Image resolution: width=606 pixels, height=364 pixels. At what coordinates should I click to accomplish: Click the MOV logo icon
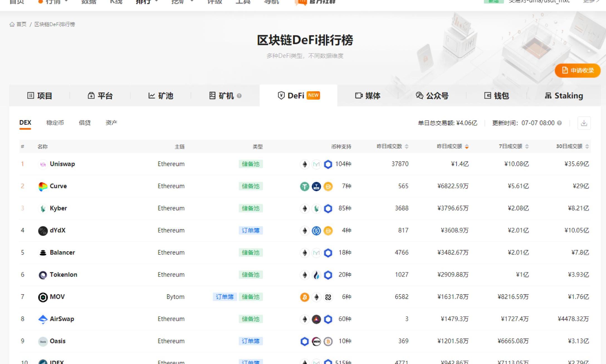tap(43, 297)
